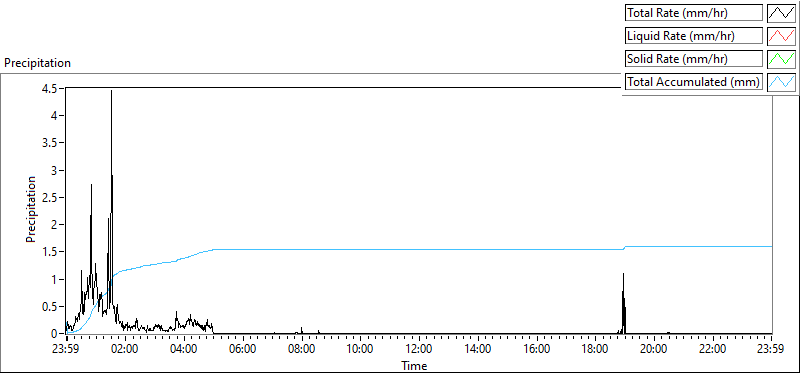Click the Liquid Rate red plot icon
The width and height of the screenshot is (800, 373).
tap(782, 36)
